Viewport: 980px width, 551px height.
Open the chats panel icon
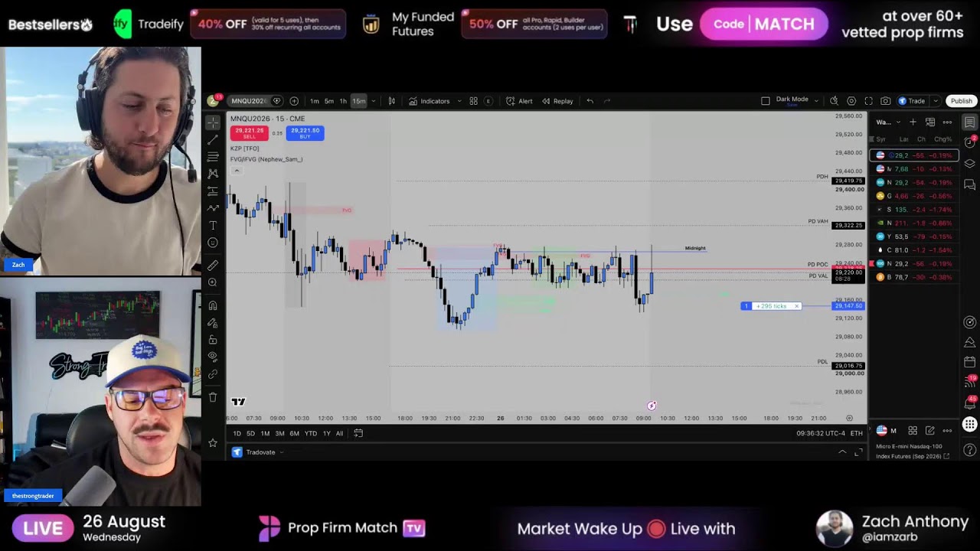point(969,184)
